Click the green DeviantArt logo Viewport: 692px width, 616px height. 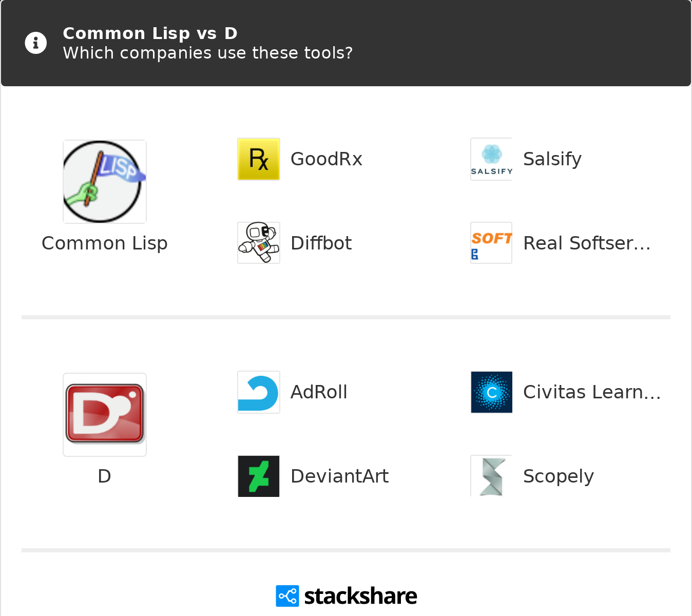259,476
